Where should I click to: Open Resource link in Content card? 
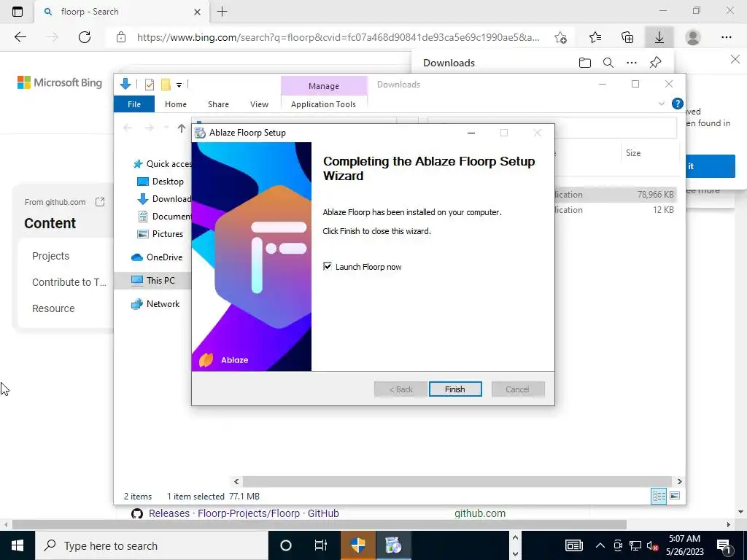[53, 308]
